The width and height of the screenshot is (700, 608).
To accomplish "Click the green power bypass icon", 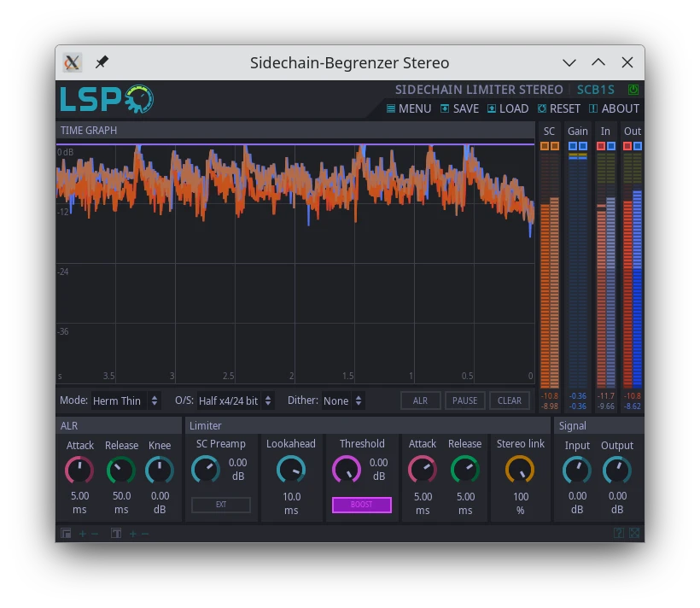I will (x=633, y=90).
